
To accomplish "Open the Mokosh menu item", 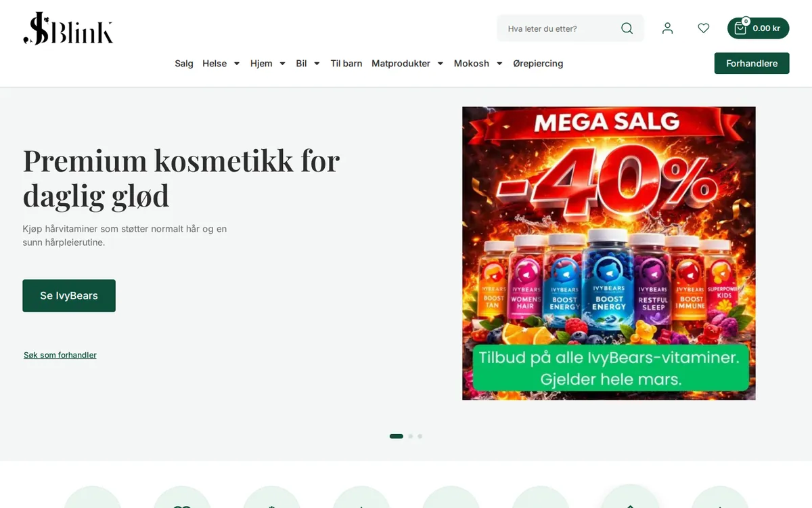I will (472, 63).
